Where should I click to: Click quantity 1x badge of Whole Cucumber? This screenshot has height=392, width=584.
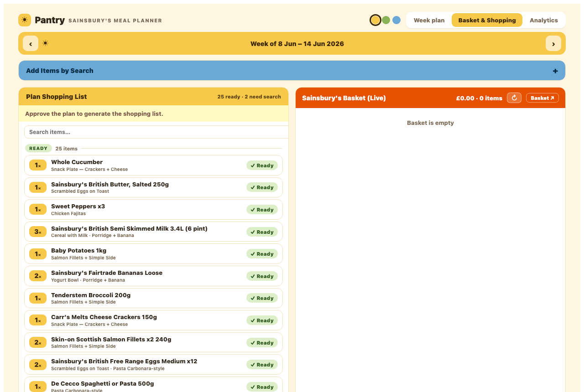coord(38,165)
